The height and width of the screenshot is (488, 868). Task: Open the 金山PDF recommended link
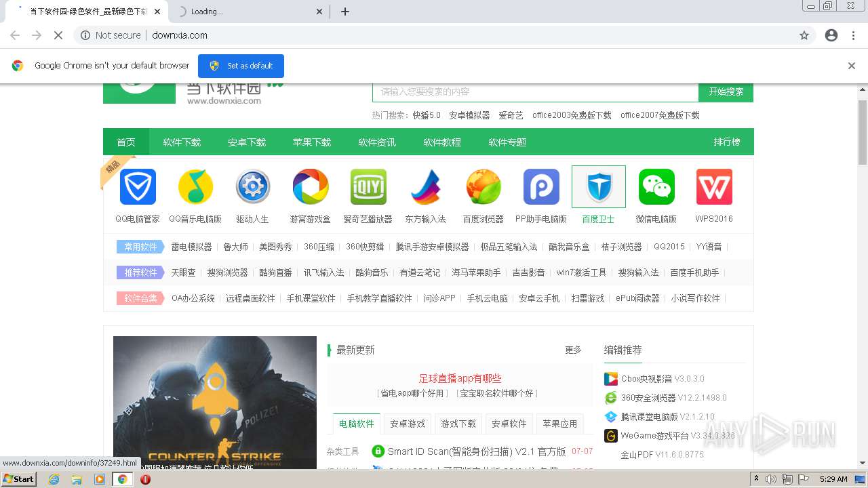(663, 455)
